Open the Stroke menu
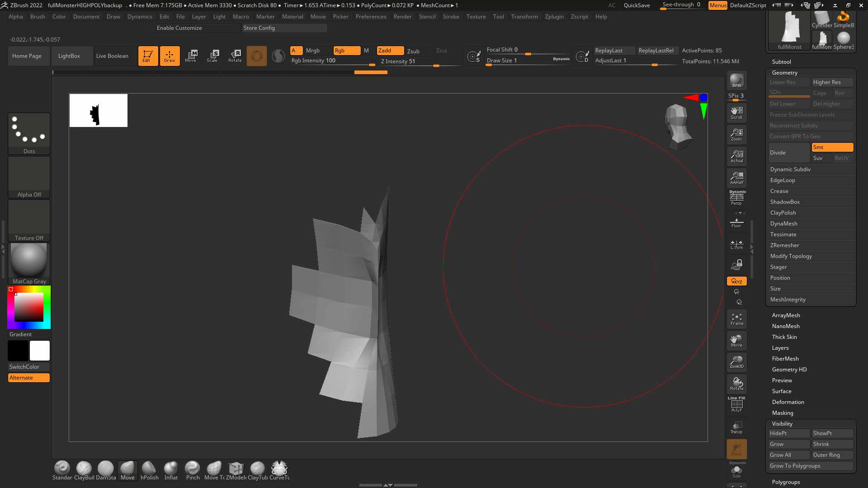Image resolution: width=868 pixels, height=488 pixels. 451,17
